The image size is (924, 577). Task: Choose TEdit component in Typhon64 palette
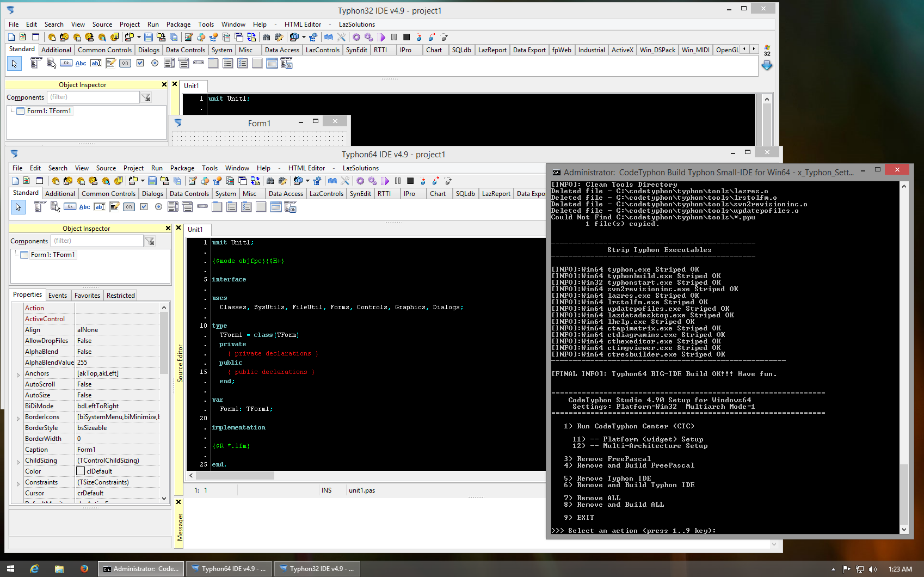pos(99,207)
